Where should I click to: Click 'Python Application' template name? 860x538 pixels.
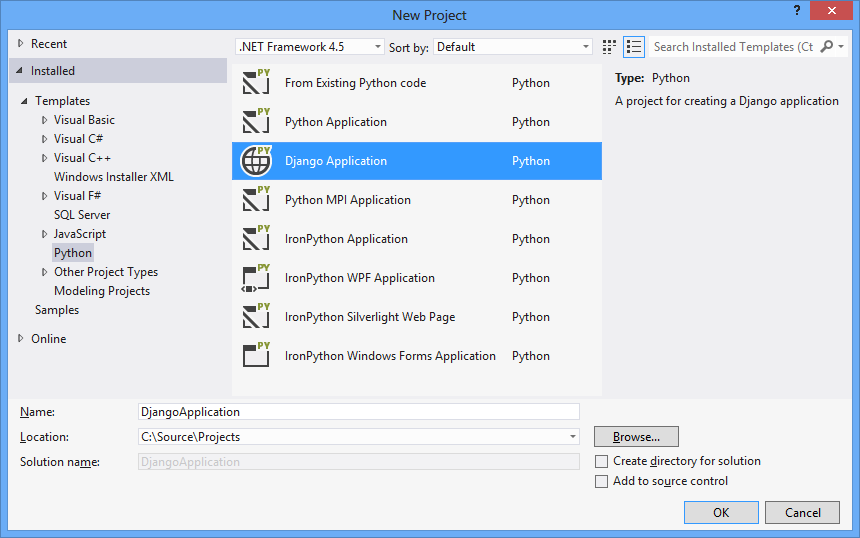coord(336,122)
